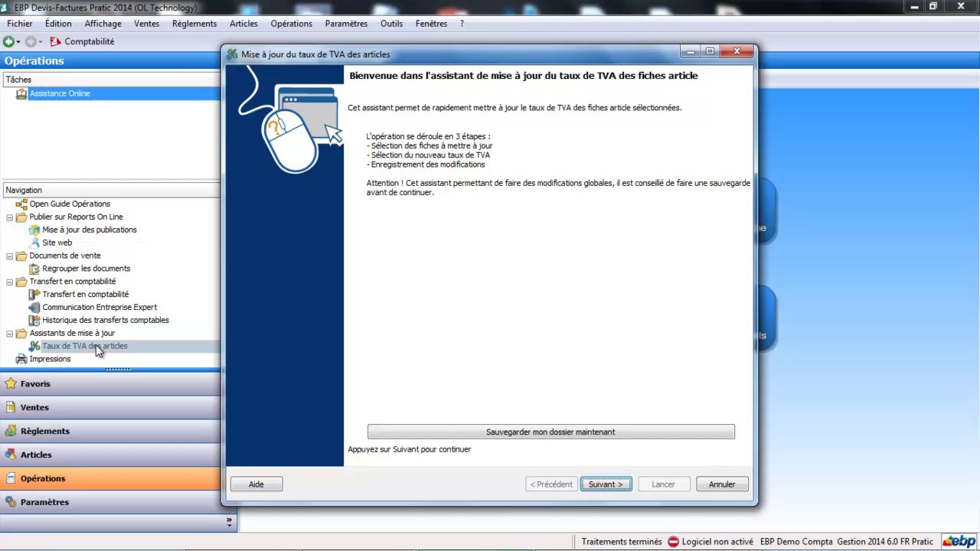The image size is (980, 551).
Task: Click the Tâches panel header
Action: click(x=110, y=80)
